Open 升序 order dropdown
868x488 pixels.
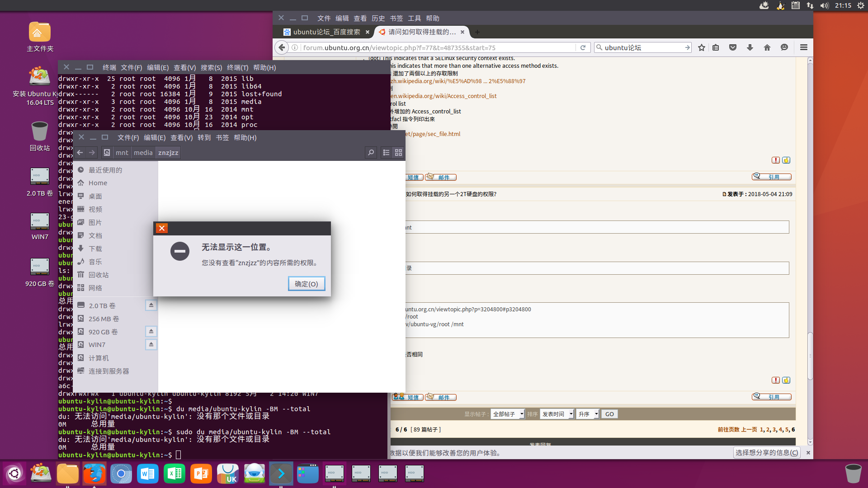coord(588,414)
